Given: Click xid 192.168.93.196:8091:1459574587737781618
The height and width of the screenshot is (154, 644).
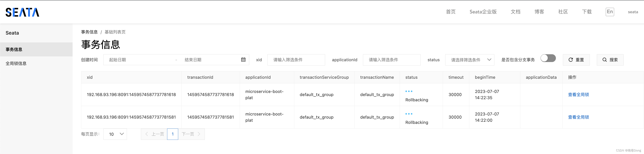Looking at the screenshot, I should 131,95.
